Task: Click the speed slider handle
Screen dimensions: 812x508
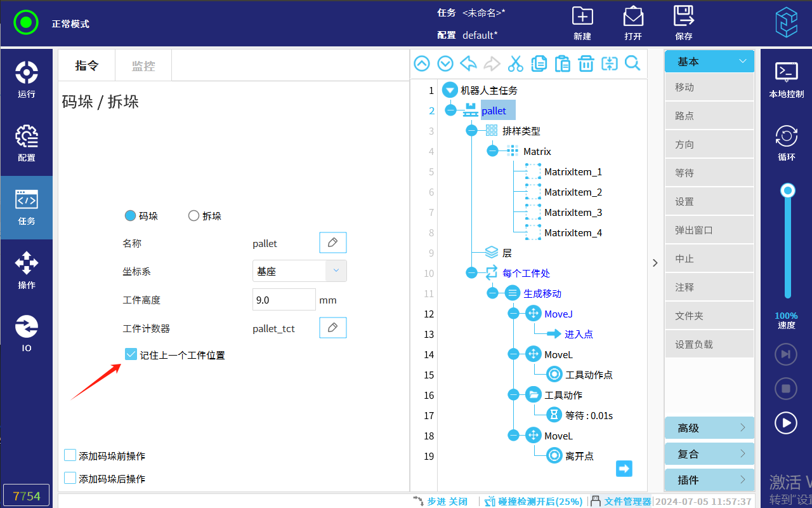Action: click(788, 190)
